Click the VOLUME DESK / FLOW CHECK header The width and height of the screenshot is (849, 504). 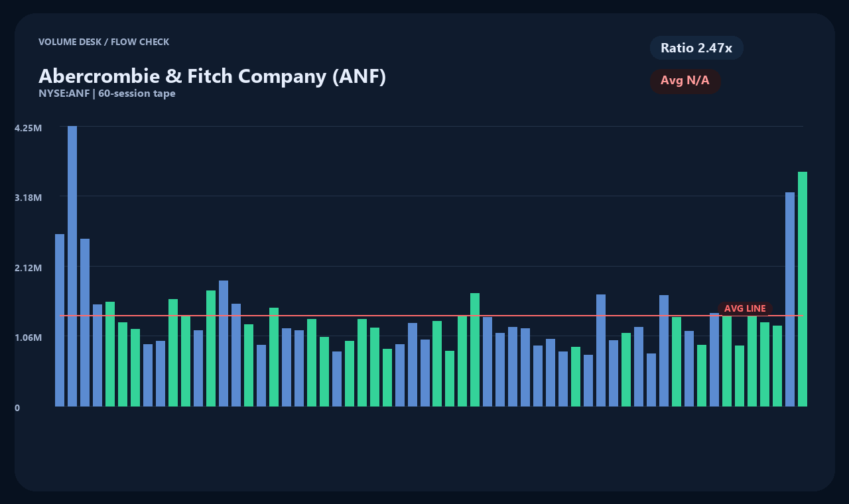pyautogui.click(x=103, y=42)
